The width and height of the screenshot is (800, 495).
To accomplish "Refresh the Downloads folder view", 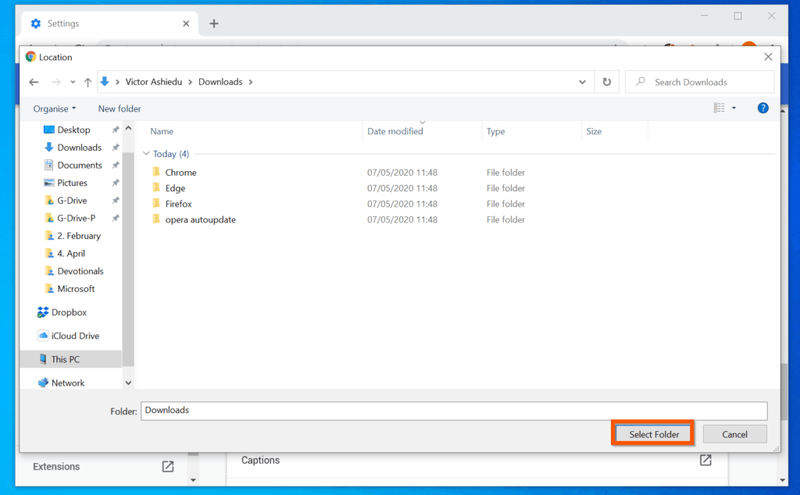I will point(607,82).
